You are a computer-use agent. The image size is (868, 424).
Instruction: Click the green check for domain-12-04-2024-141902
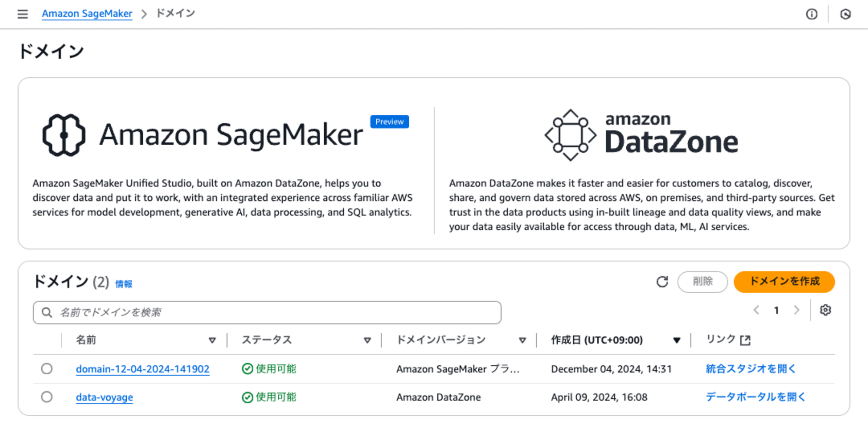coord(247,369)
